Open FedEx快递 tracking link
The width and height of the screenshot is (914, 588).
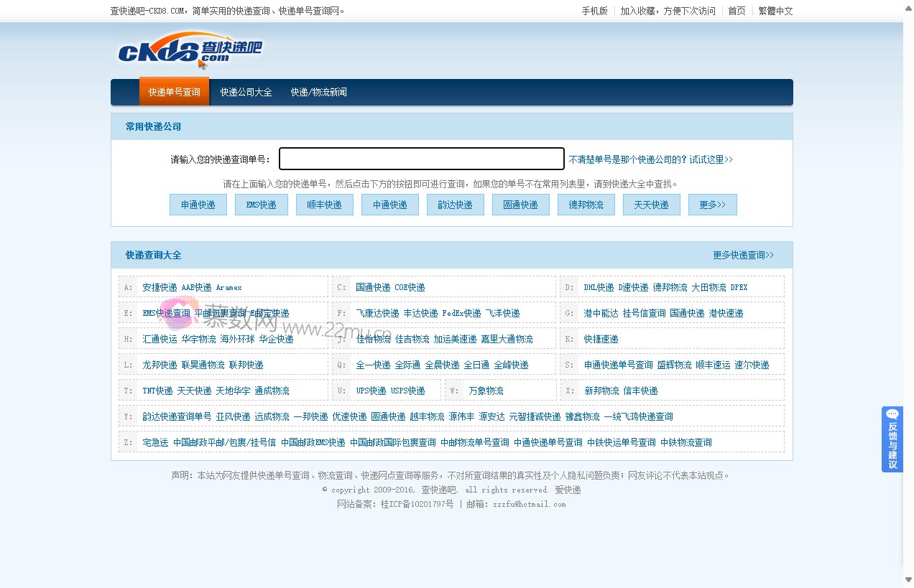[x=461, y=313]
